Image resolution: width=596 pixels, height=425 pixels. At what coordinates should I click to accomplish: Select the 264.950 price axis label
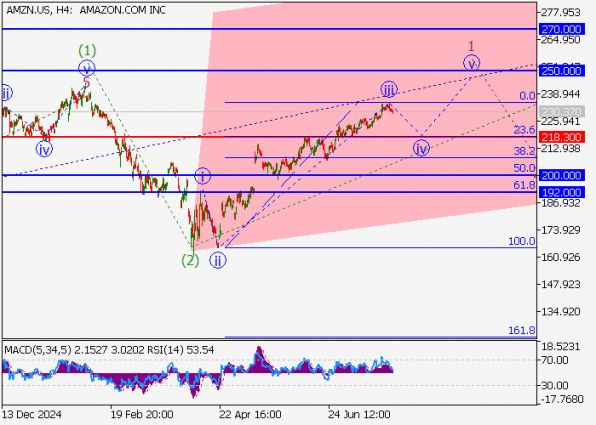pos(561,40)
